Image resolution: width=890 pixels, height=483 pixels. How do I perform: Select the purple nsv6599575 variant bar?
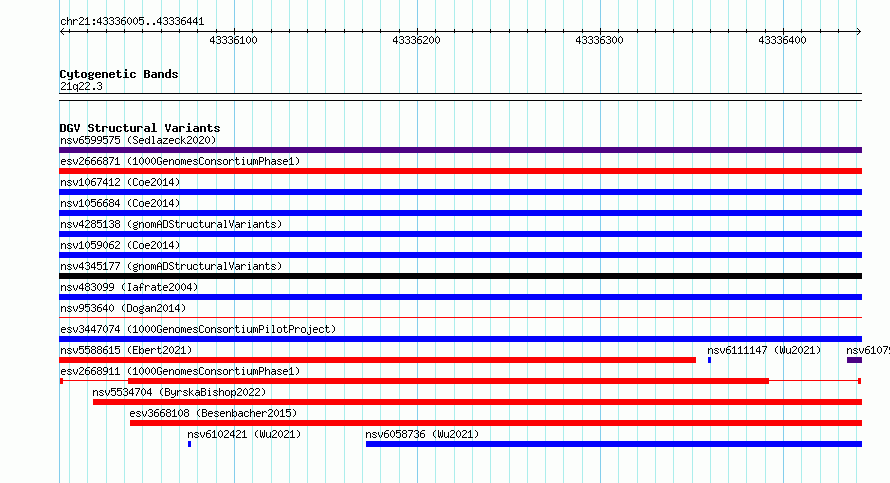point(460,150)
